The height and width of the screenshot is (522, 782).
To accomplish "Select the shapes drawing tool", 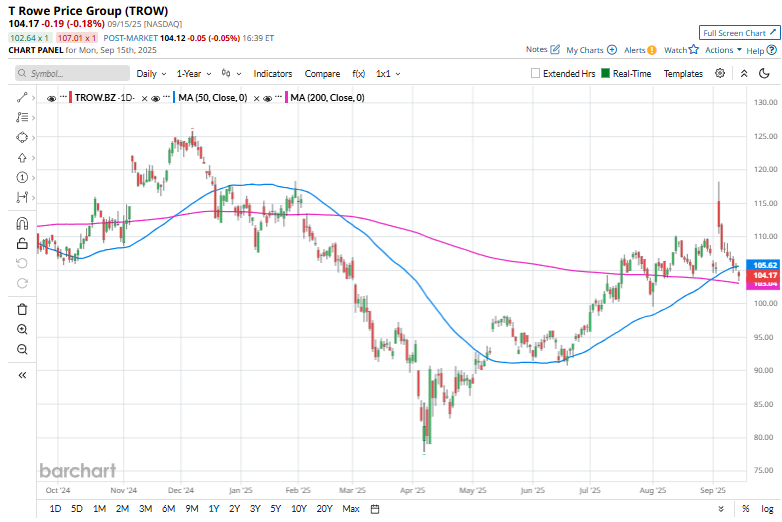I will [22, 137].
